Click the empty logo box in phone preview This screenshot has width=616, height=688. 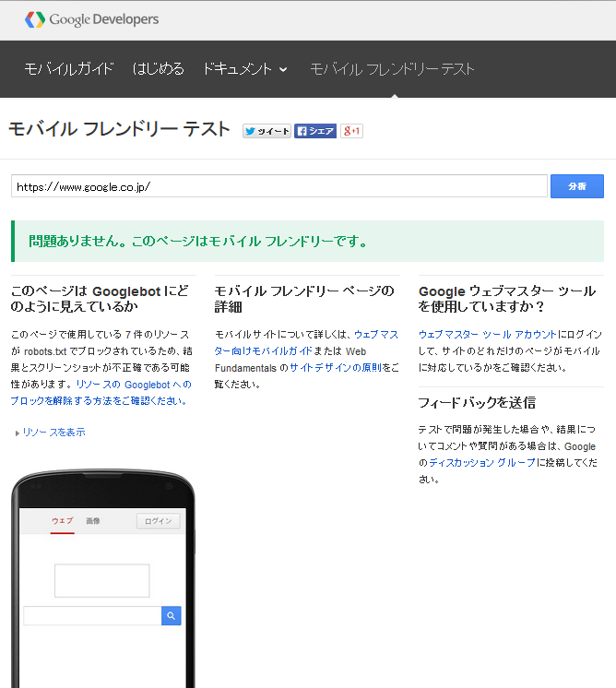tap(101, 580)
